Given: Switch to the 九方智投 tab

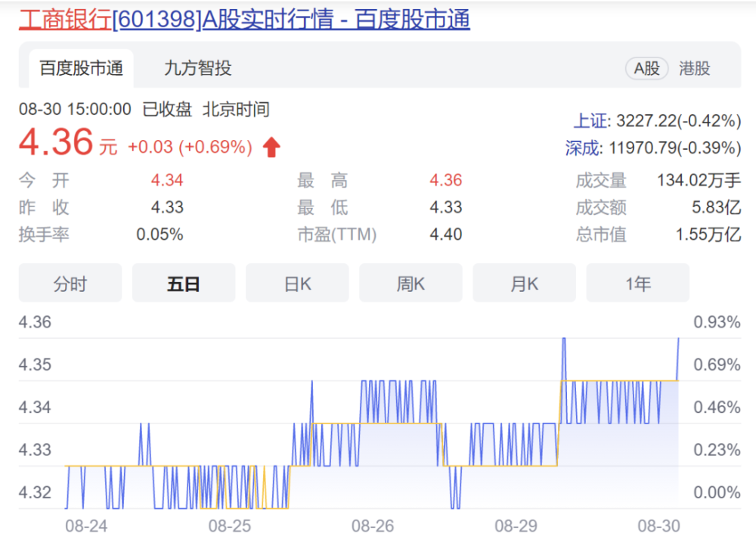Looking at the screenshot, I should point(197,69).
